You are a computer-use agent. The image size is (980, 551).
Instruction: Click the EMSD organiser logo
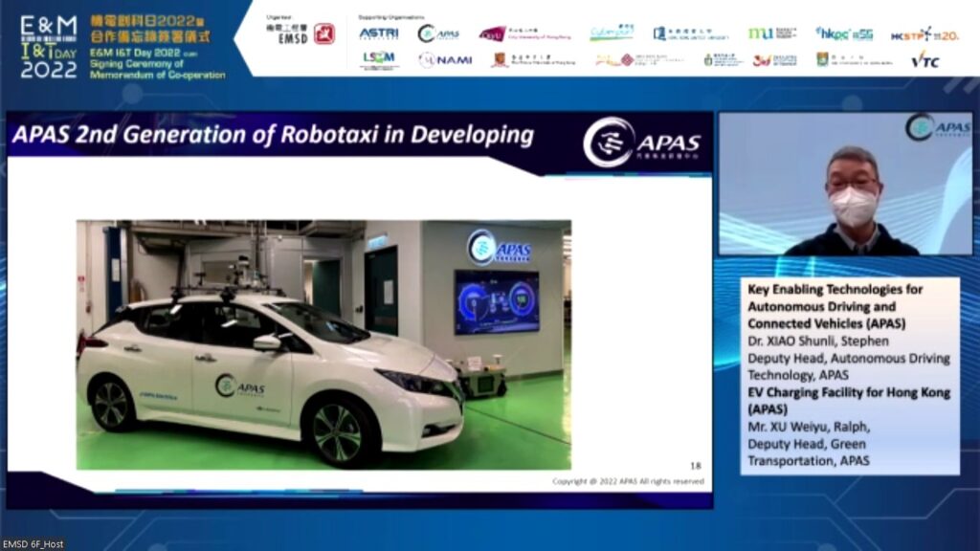(x=301, y=33)
